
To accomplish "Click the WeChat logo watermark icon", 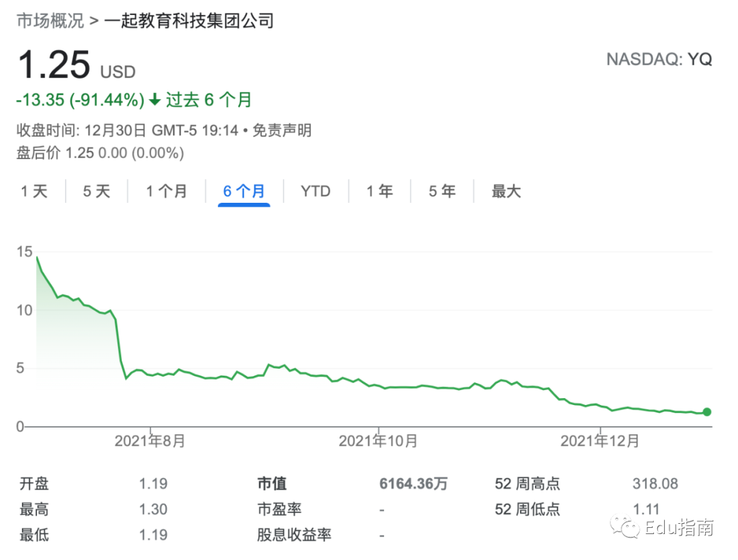I will pos(625,527).
